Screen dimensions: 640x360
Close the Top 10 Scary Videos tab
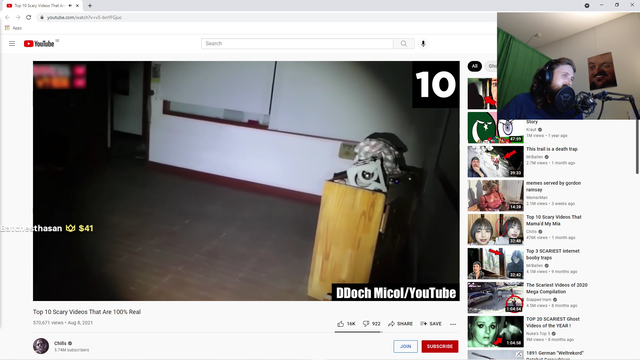(77, 6)
